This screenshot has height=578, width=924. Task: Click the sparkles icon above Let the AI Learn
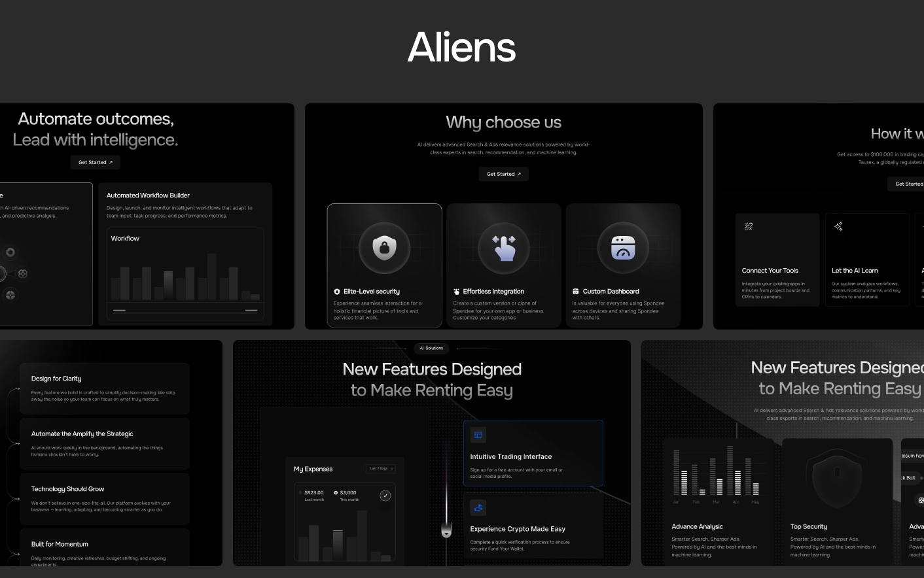click(838, 226)
